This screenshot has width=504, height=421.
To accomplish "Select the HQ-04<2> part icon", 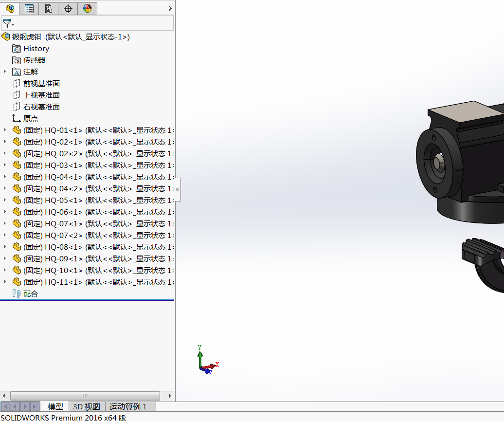I will [x=17, y=189].
